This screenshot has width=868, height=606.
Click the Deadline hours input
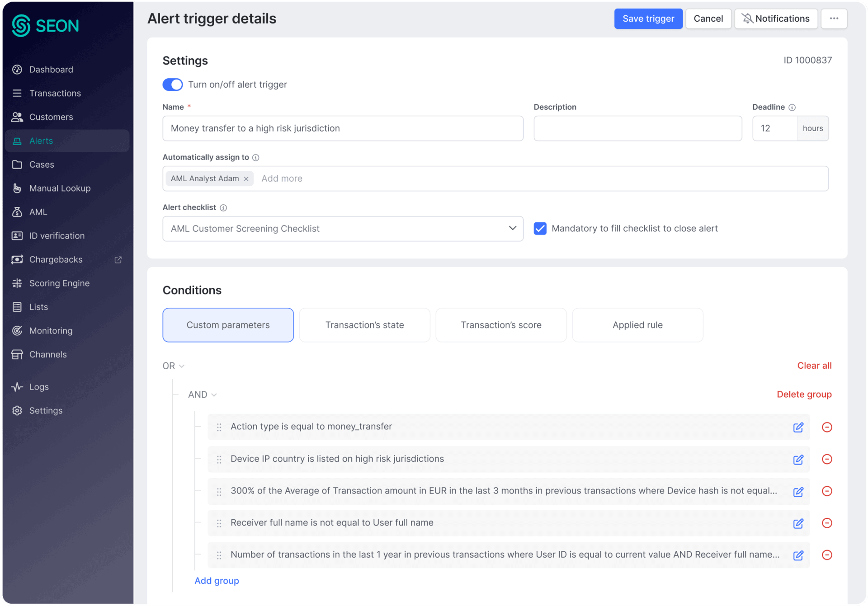point(774,128)
